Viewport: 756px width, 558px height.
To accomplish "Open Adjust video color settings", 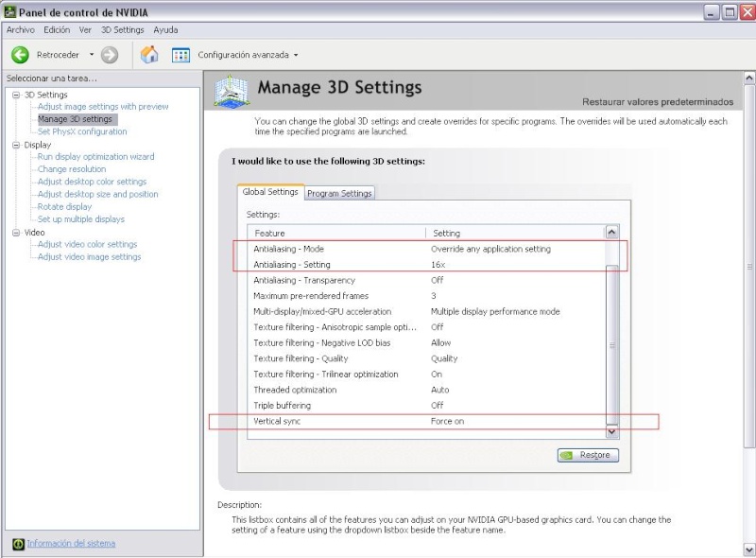I will tap(87, 245).
